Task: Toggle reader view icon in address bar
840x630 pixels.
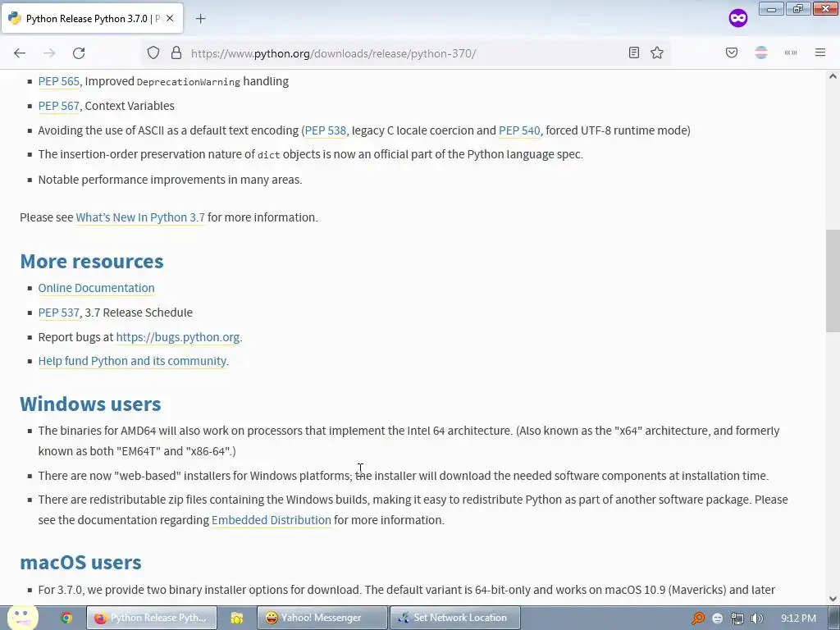Action: pyautogui.click(x=634, y=52)
